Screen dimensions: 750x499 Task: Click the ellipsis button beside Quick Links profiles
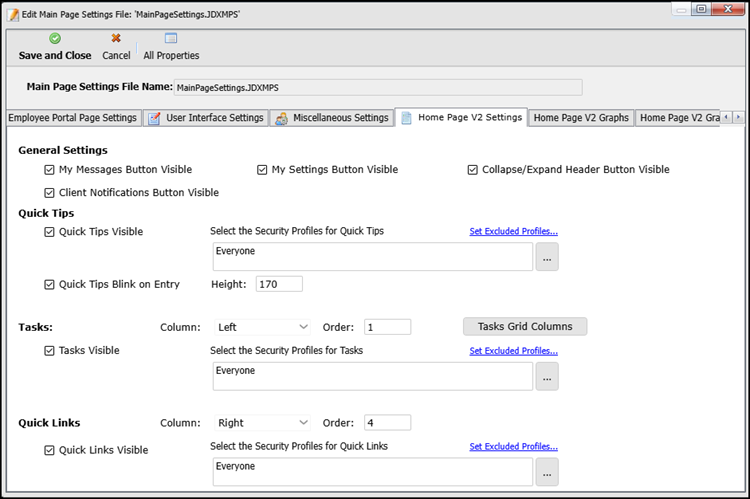pos(547,472)
